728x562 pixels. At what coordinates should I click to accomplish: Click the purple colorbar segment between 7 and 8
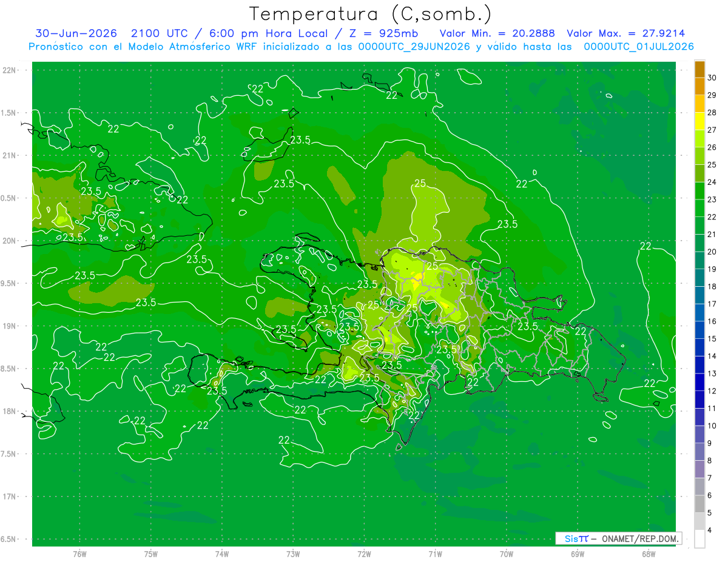point(699,469)
